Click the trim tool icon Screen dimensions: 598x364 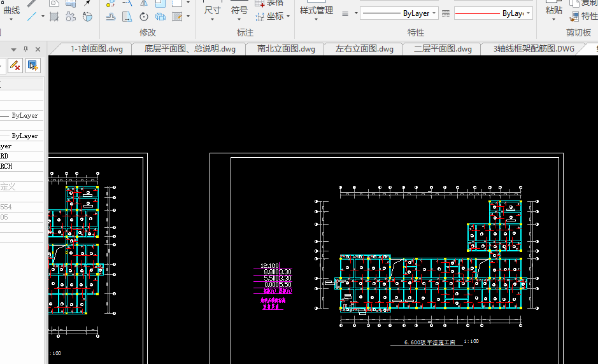coord(127,3)
